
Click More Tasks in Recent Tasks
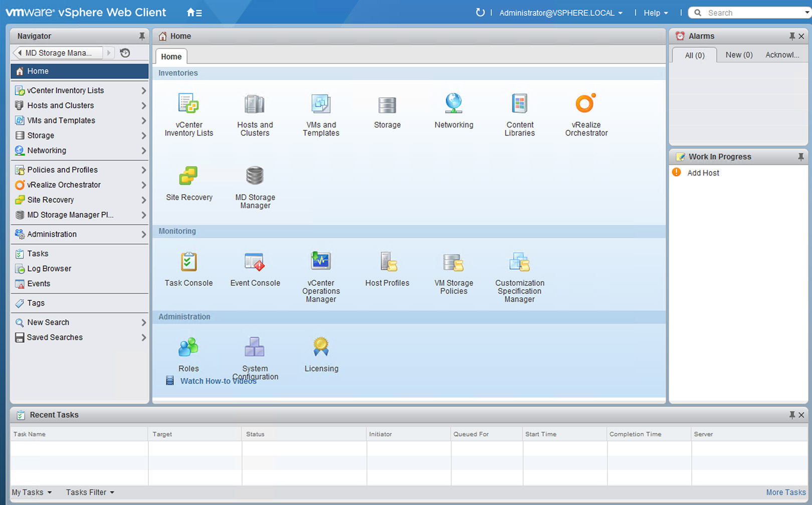click(x=785, y=492)
